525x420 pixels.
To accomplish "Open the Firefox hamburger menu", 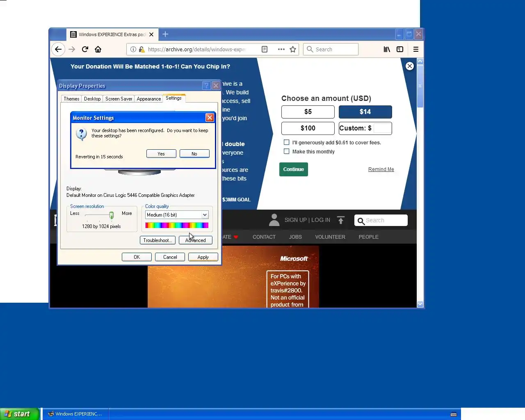I will coord(416,49).
